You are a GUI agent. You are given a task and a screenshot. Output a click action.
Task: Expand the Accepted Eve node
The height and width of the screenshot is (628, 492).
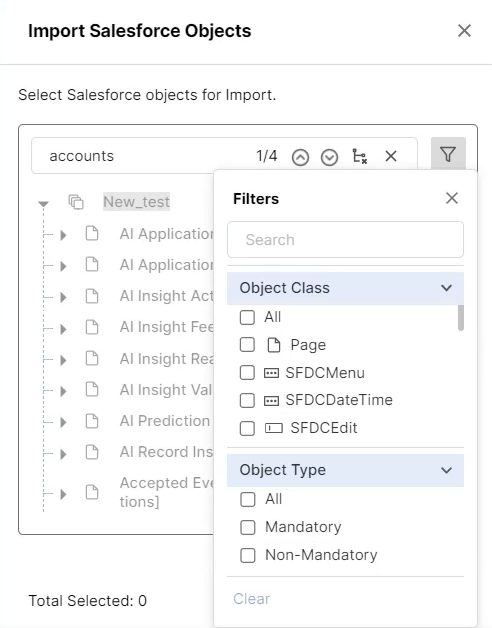63,494
